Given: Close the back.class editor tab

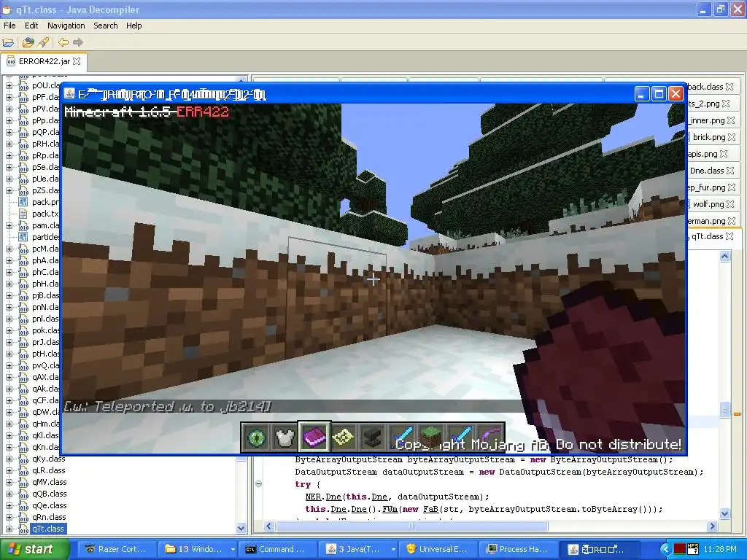Looking at the screenshot, I should tap(729, 87).
